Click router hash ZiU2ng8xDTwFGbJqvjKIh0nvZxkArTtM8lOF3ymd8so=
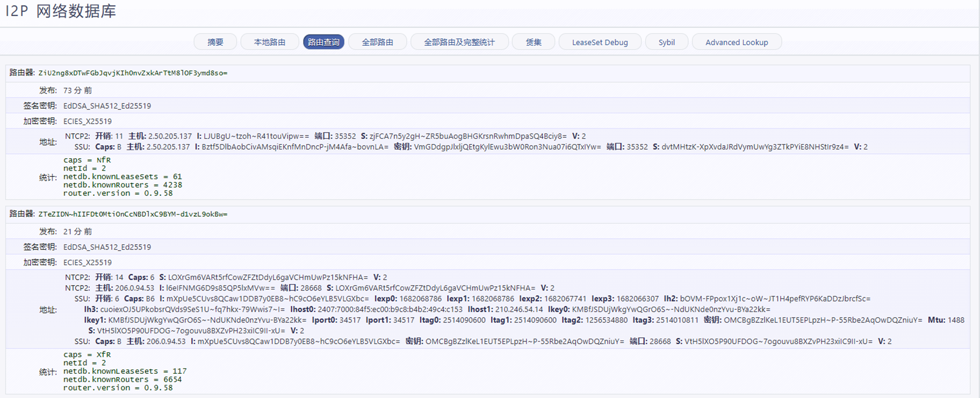Viewport: 980px width, 398px height. click(x=133, y=73)
